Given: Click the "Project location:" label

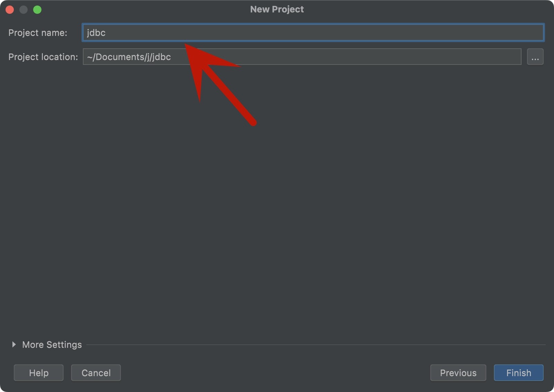Looking at the screenshot, I should click(43, 57).
